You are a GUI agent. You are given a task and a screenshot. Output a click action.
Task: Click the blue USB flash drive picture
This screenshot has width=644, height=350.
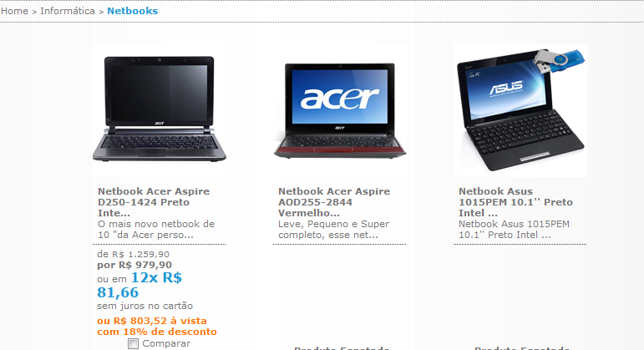click(x=560, y=60)
